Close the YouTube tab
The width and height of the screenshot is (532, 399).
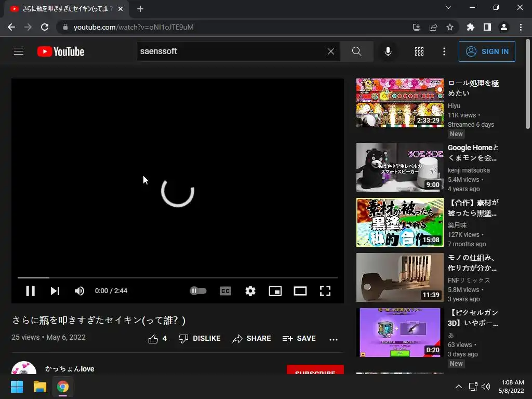121,9
